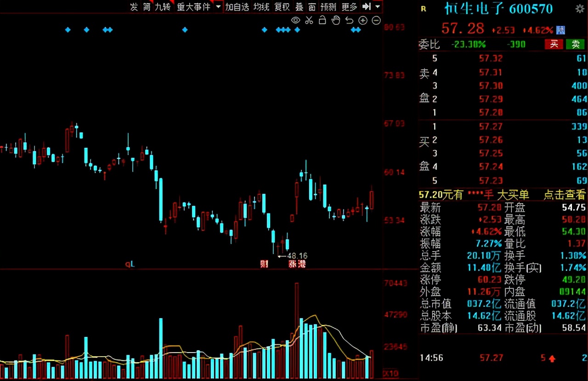The image size is (588, 381).
Task: Open quote panel settings gear
Action: click(x=580, y=8)
